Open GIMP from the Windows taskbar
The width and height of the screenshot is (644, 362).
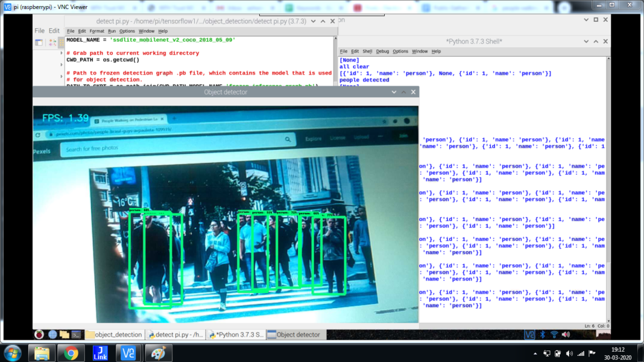[x=158, y=353]
